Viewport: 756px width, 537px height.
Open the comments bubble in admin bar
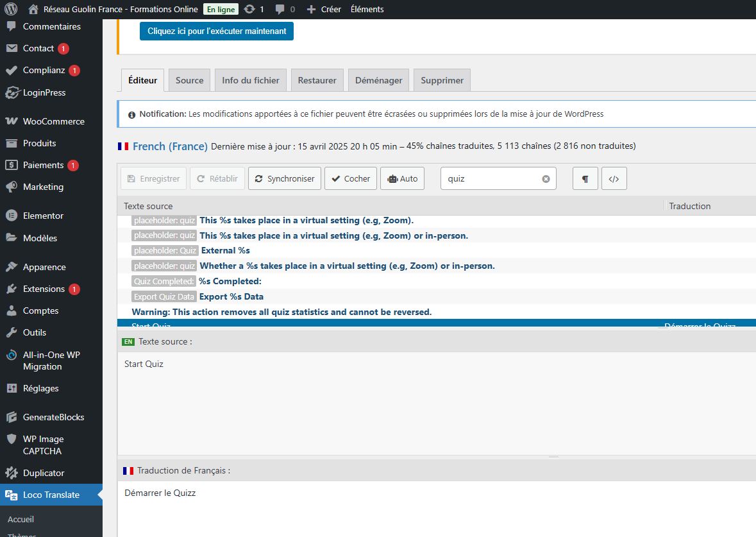(x=285, y=9)
